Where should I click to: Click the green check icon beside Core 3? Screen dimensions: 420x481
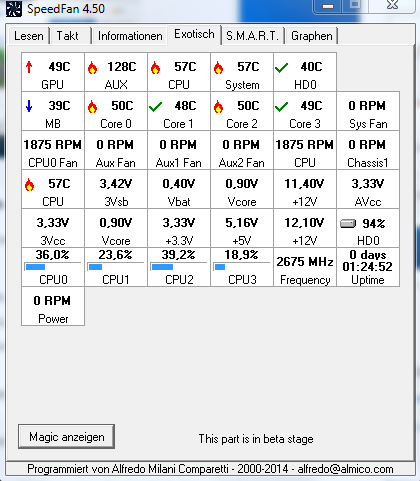pos(281,107)
